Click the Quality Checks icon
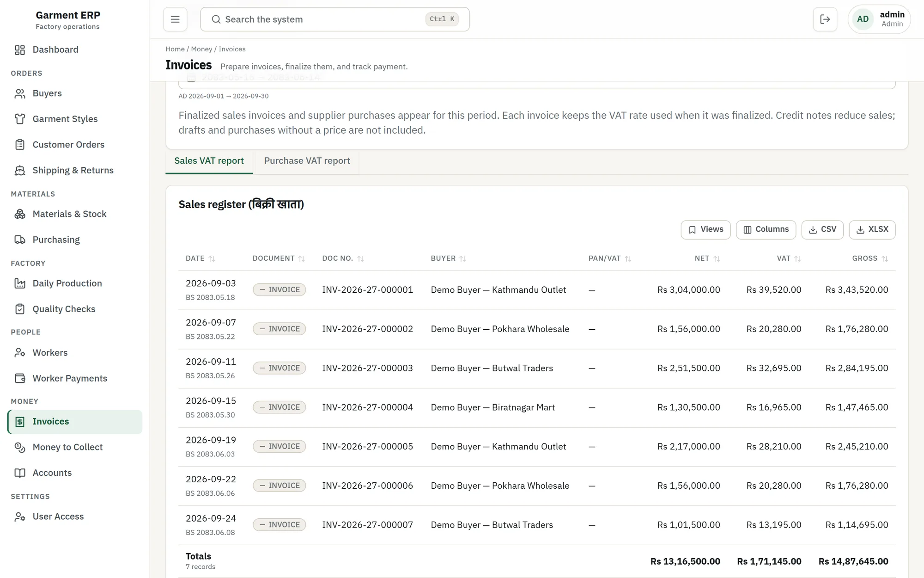924x578 pixels. (x=20, y=309)
